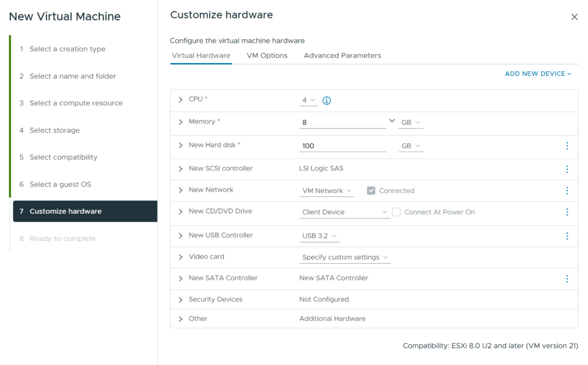
Task: Expand the Video card row
Action: coord(180,258)
